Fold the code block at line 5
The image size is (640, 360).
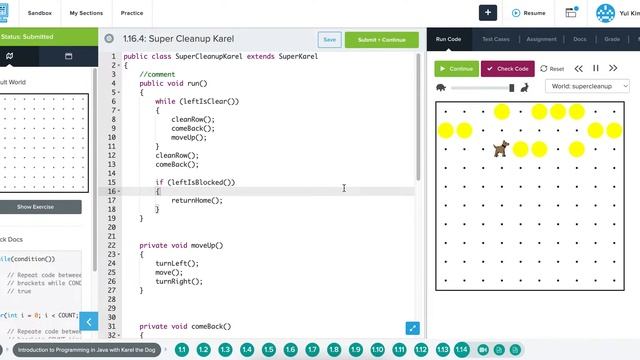tap(118, 92)
